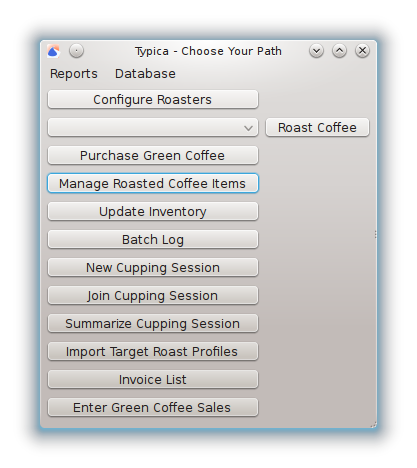Viewport: 417px width, 468px height.
Task: Select Manage Roasted Coffee Items
Action: pyautogui.click(x=153, y=183)
